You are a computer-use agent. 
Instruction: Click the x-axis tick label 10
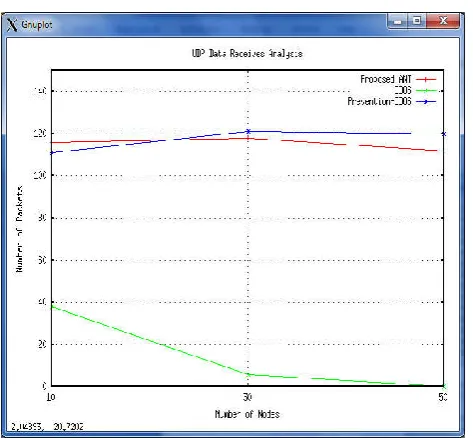[51, 397]
